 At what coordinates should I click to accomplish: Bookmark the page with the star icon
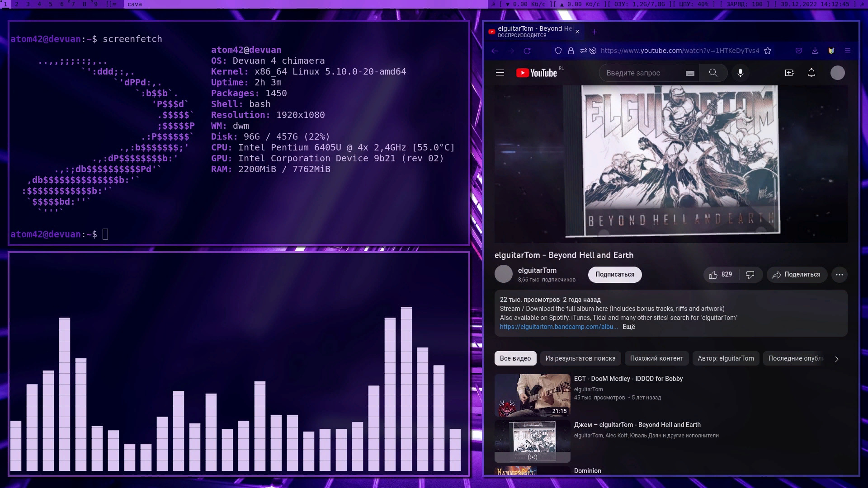tap(768, 51)
